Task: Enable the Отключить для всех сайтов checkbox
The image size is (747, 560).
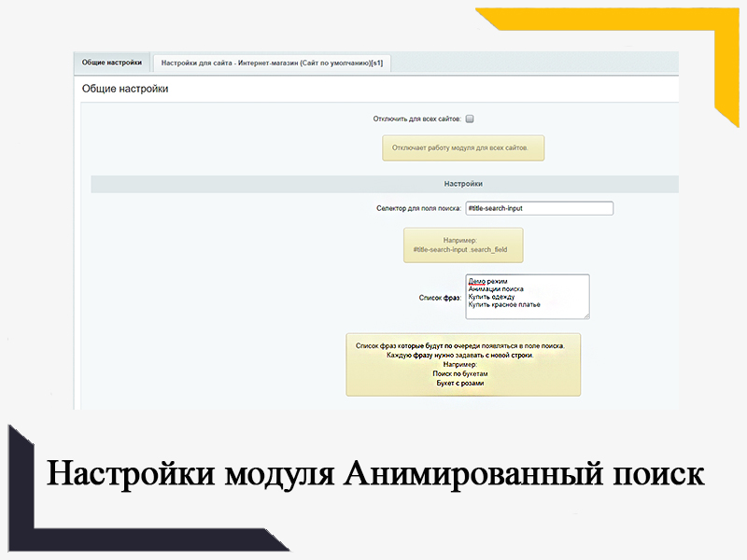Action: [x=470, y=119]
